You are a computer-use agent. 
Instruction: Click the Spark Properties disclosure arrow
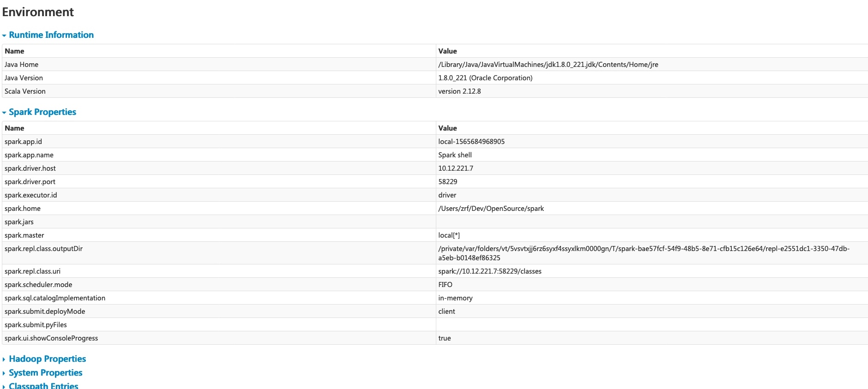5,112
